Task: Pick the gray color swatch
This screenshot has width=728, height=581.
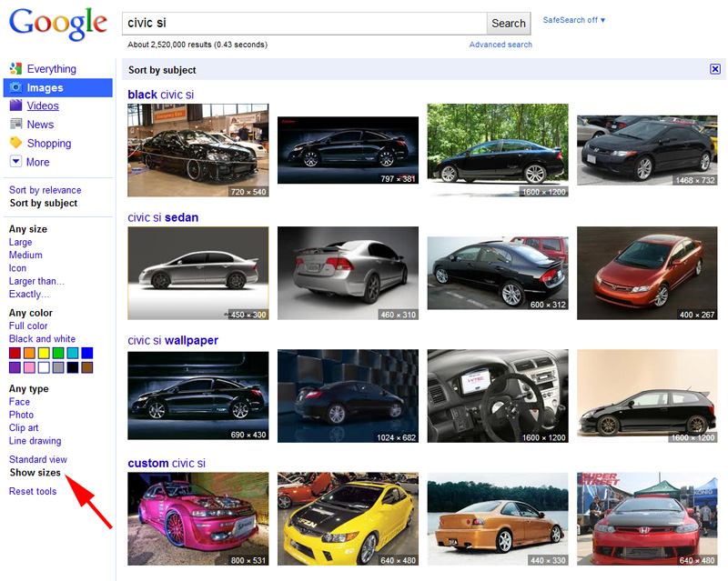Action: pos(58,367)
